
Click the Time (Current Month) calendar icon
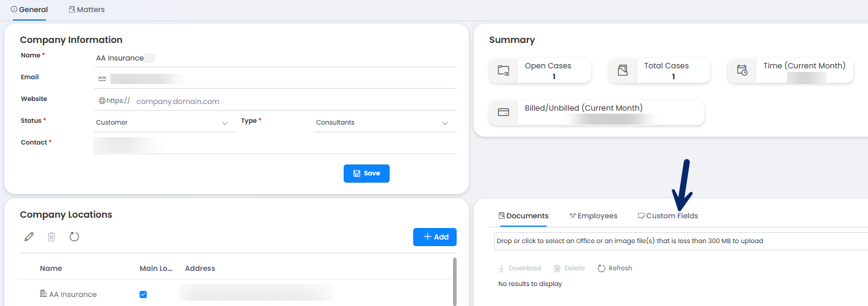pyautogui.click(x=742, y=71)
